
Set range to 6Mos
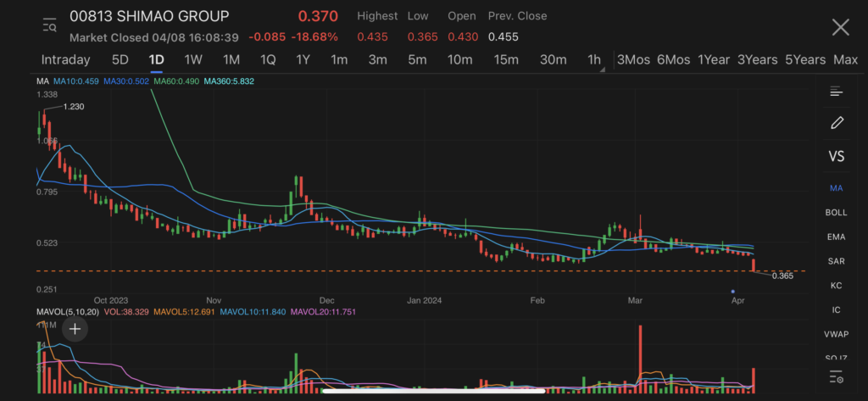pos(674,60)
